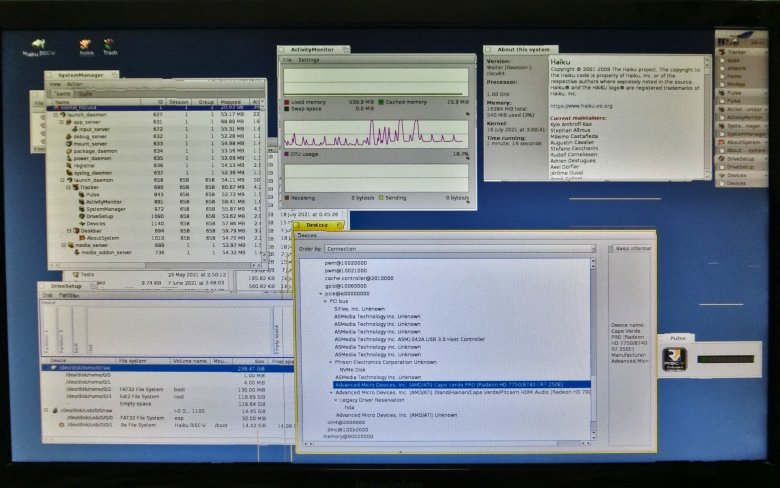Select the Trash desktop icon
Screen dimensions: 780x488
pos(109,44)
